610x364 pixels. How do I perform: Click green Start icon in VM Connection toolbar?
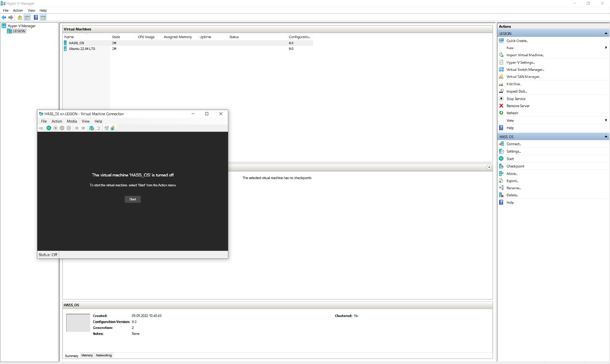tap(49, 128)
